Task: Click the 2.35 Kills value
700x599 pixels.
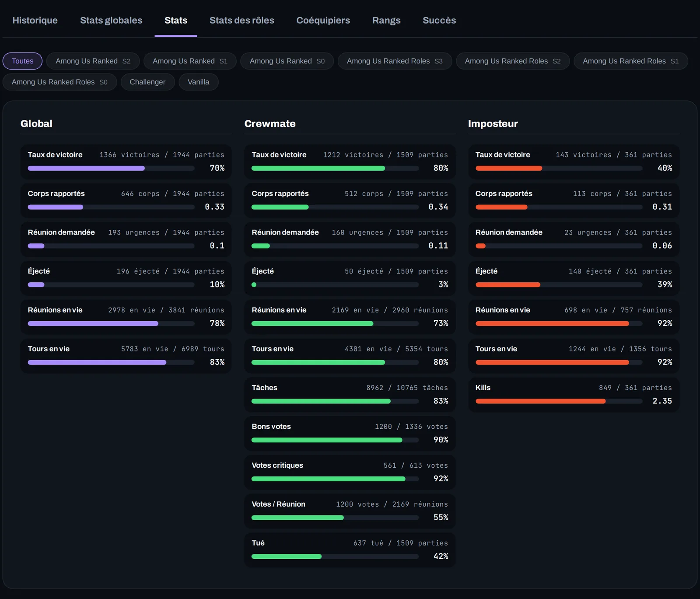Action: tap(662, 401)
